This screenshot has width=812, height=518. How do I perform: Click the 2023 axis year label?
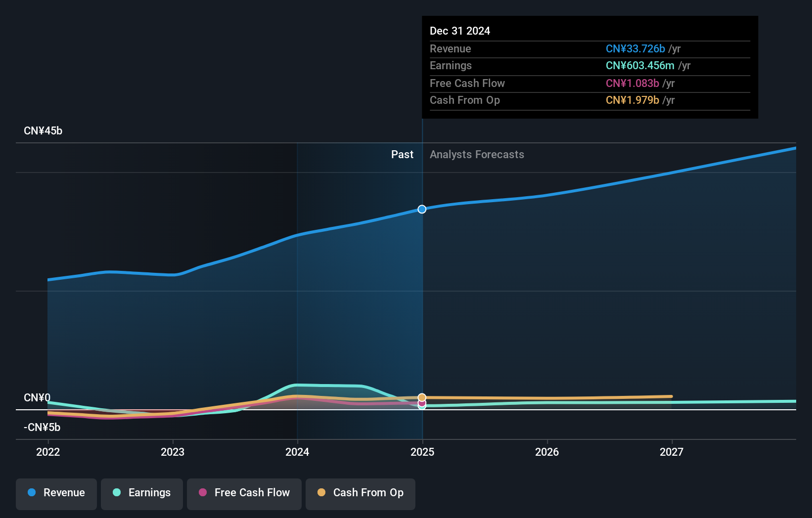[x=173, y=452]
